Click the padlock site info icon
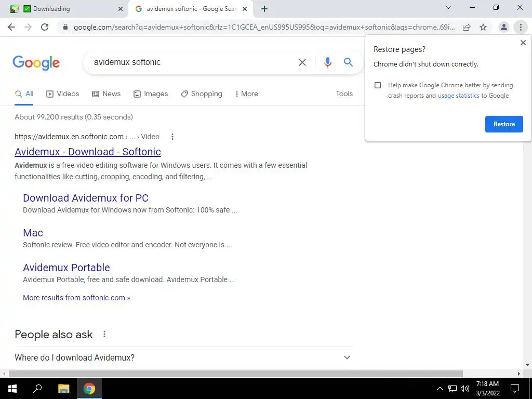532x399 pixels. click(x=65, y=27)
